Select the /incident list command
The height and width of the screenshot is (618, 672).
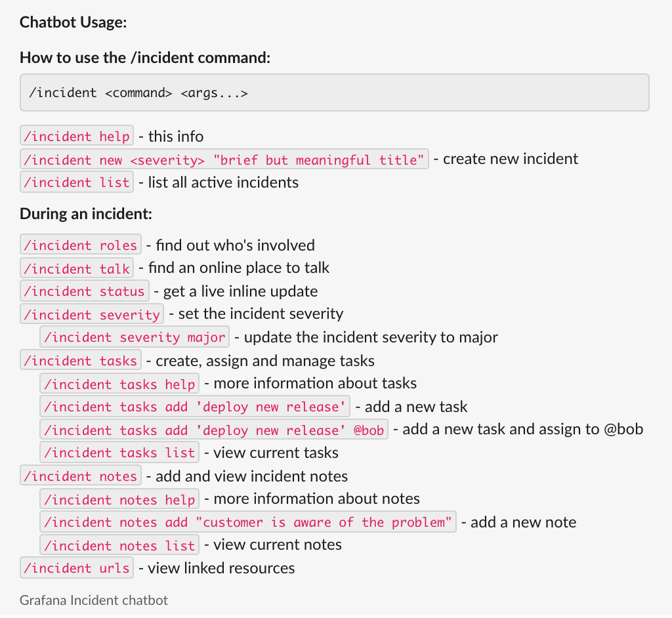coord(77,182)
